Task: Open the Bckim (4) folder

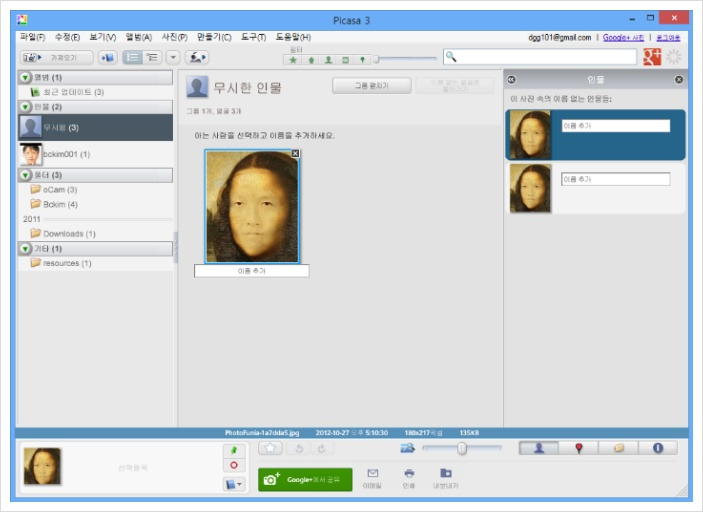Action: pos(95,204)
